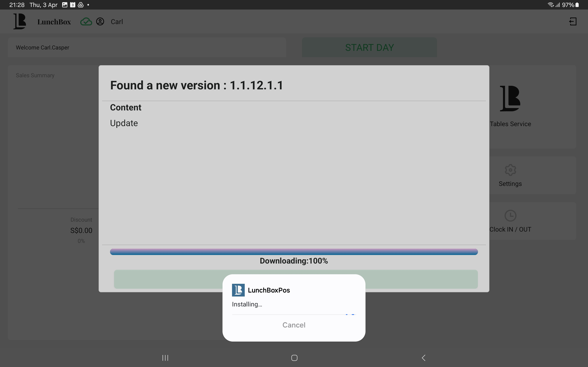The image size is (588, 367).
Task: Tap the Clock IN / OUT clock icon
Action: [510, 215]
